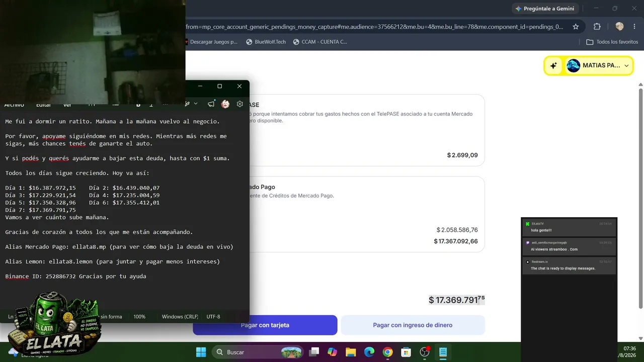This screenshot has height=362, width=644.
Task: Click Windows (CRLF) line ending indicator
Action: 180,317
